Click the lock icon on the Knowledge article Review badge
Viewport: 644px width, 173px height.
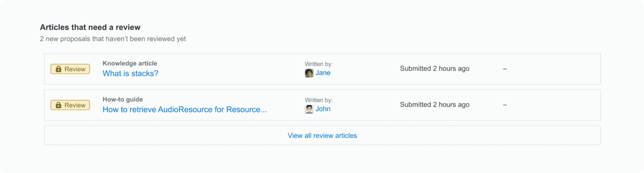(58, 69)
